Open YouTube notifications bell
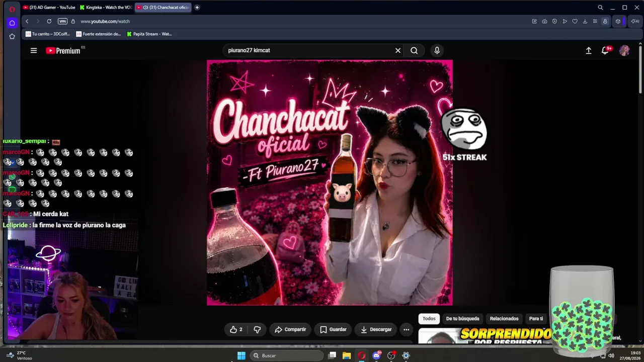644x362 pixels. pos(605,50)
